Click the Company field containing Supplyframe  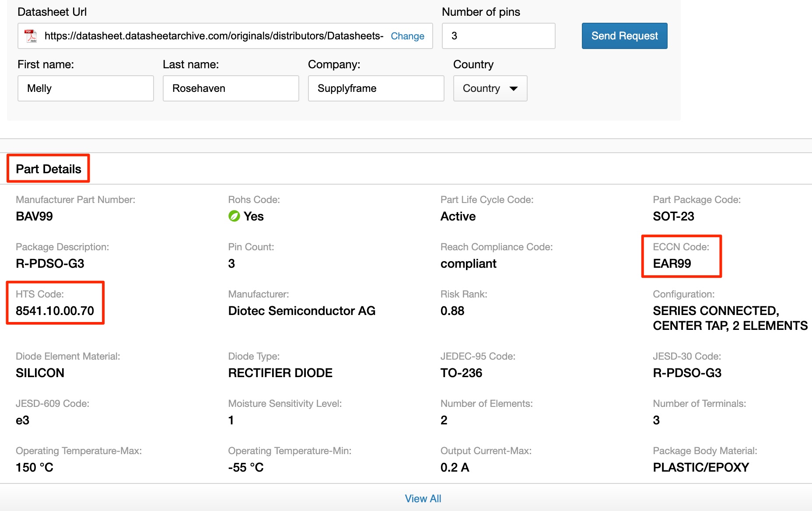tap(376, 88)
